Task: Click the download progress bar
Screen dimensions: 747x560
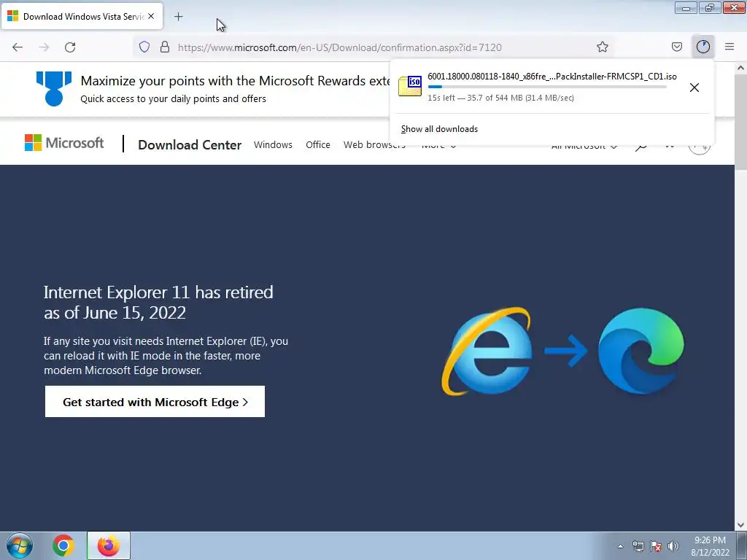Action: coord(547,87)
